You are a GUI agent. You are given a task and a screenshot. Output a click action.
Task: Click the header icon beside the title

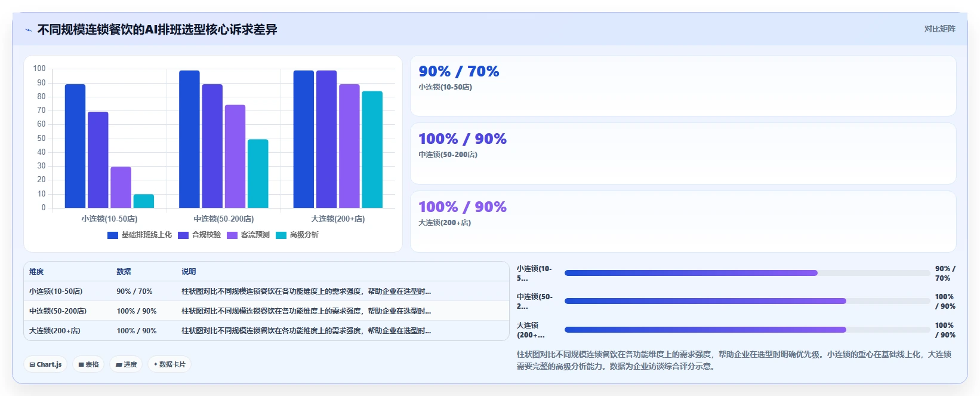pos(28,30)
